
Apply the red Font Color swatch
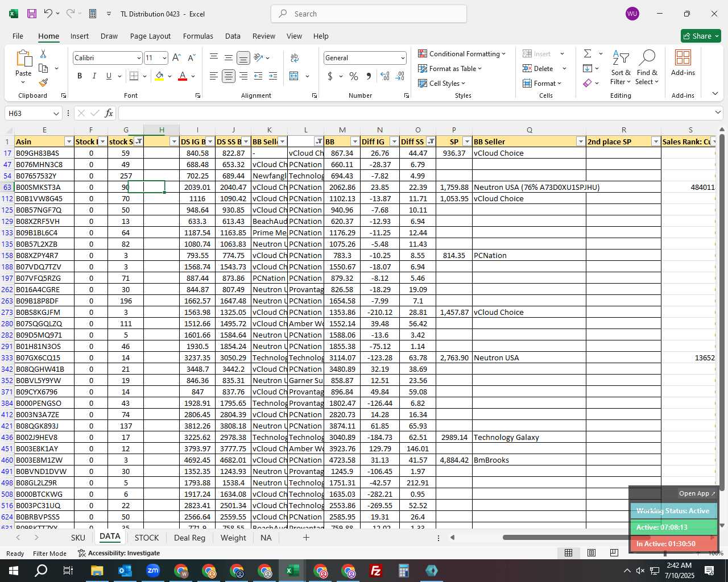point(183,76)
